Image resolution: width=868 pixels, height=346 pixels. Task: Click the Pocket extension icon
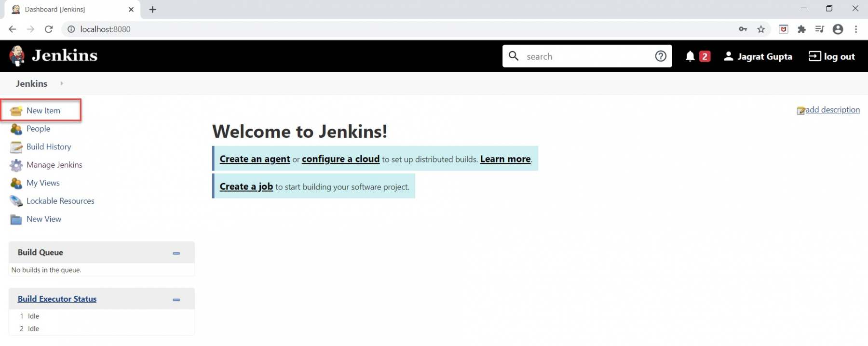[784, 29]
